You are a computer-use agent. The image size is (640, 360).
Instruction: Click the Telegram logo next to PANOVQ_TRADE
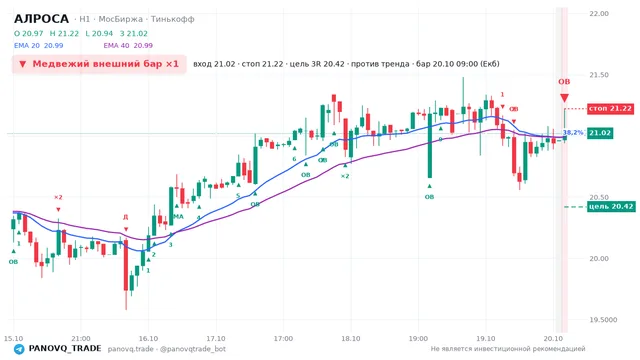(x=19, y=349)
